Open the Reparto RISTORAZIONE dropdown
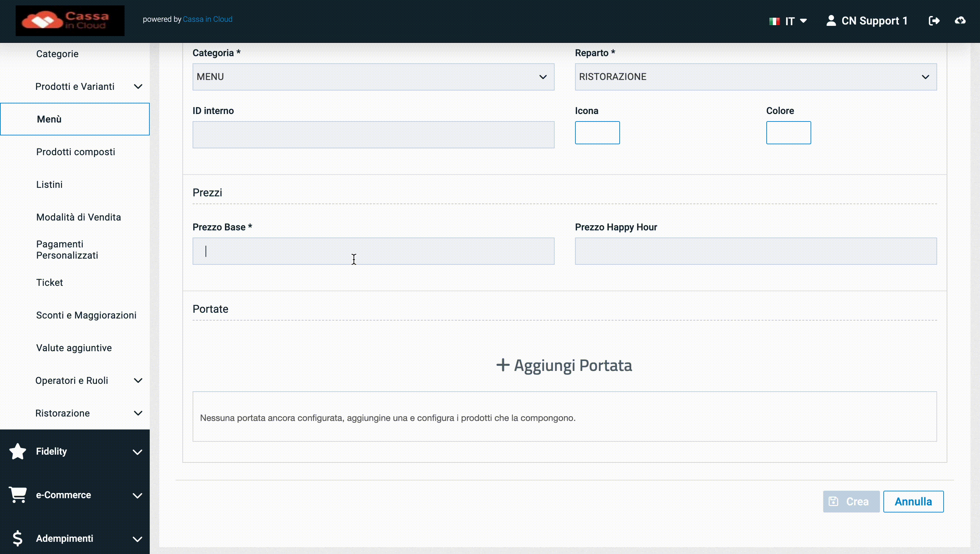The width and height of the screenshot is (980, 554). tap(755, 77)
